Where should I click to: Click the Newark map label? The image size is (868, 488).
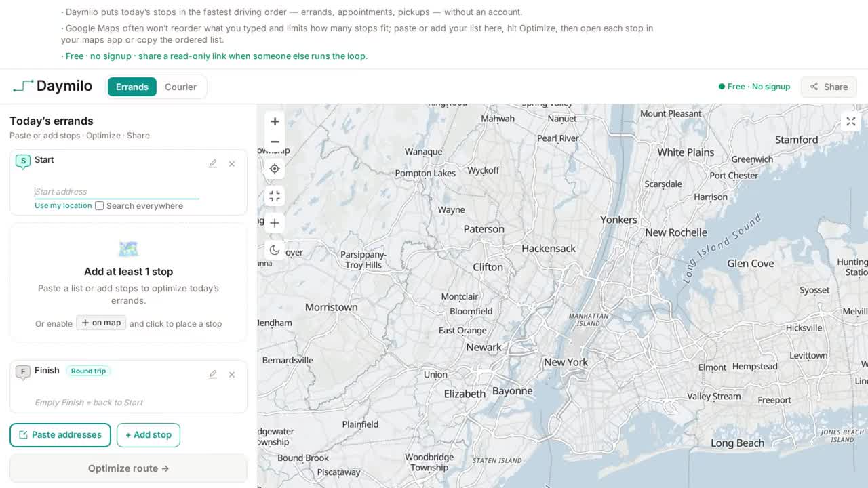[484, 347]
